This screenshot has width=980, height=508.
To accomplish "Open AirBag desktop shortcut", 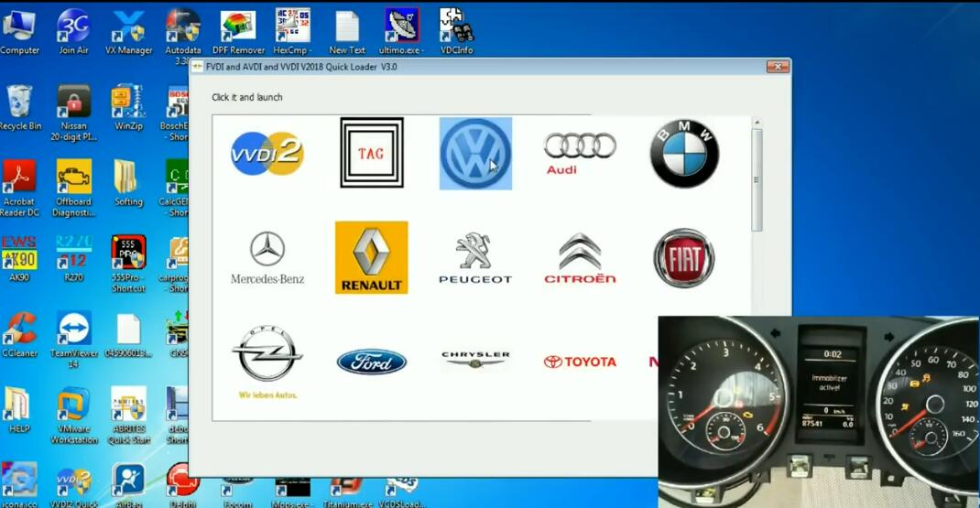I will 128,486.
